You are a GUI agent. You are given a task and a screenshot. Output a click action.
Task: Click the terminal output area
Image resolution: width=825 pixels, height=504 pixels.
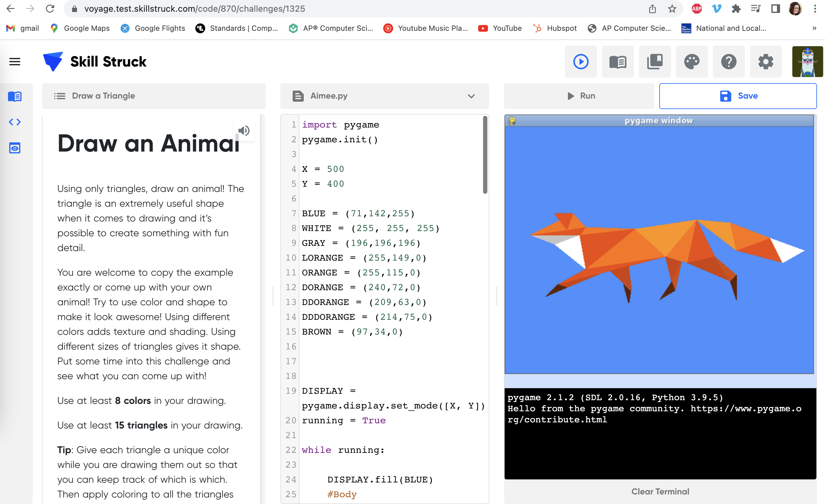[x=660, y=433]
